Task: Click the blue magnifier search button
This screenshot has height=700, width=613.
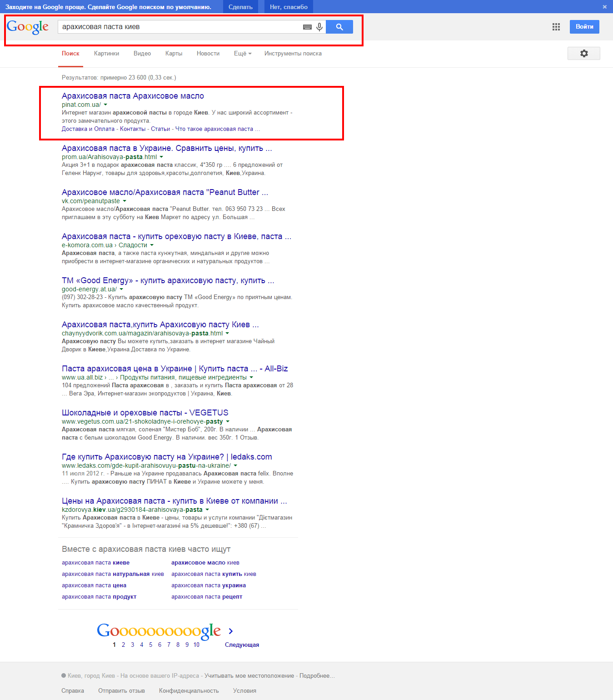Action: [339, 27]
